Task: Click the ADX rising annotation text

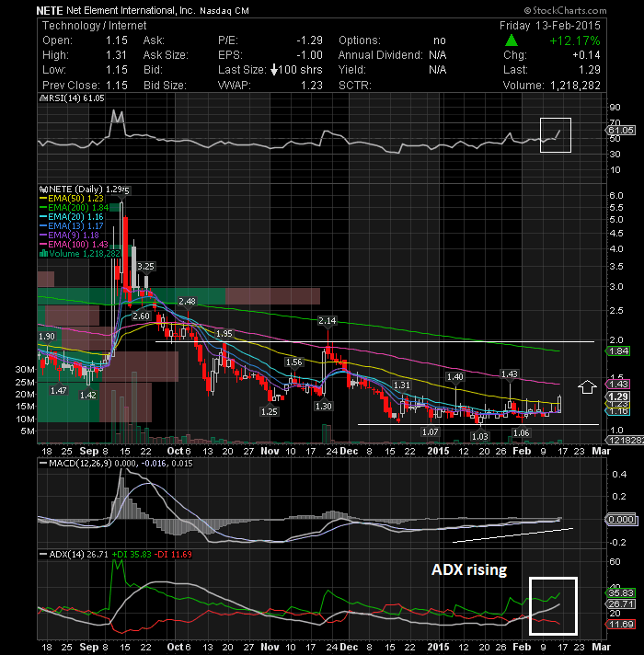Action: click(x=469, y=569)
